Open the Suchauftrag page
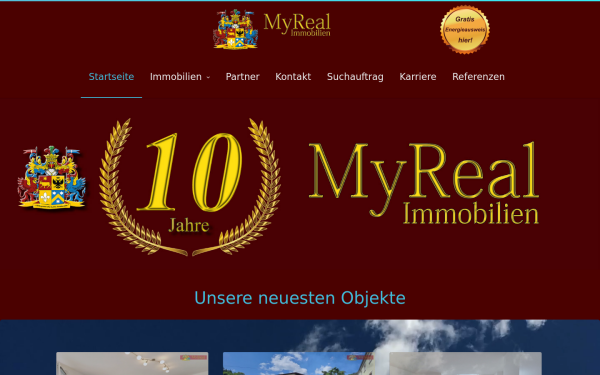The width and height of the screenshot is (600, 375). point(355,77)
